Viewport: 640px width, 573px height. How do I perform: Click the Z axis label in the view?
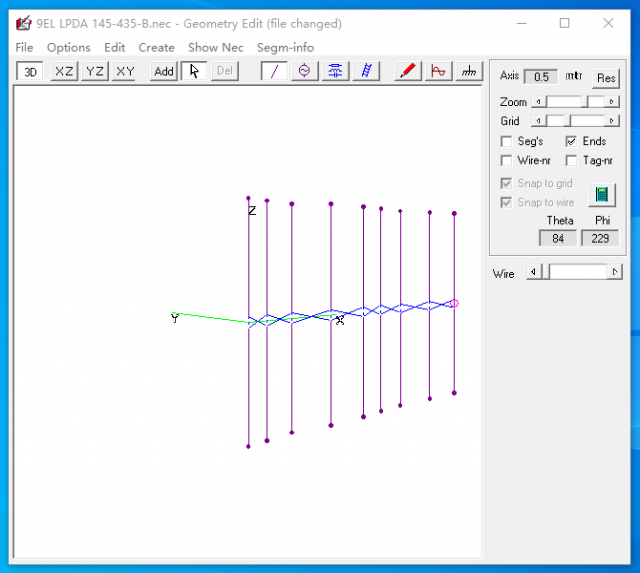pyautogui.click(x=252, y=211)
